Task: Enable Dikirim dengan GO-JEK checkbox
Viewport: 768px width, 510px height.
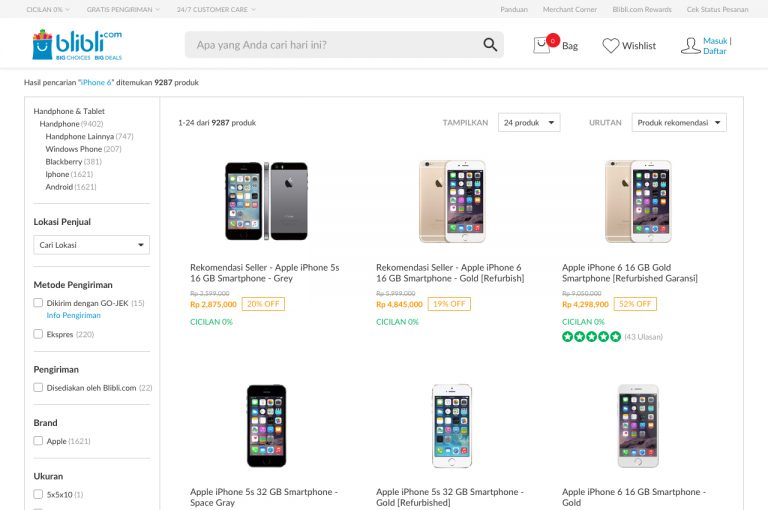Action: (38, 303)
